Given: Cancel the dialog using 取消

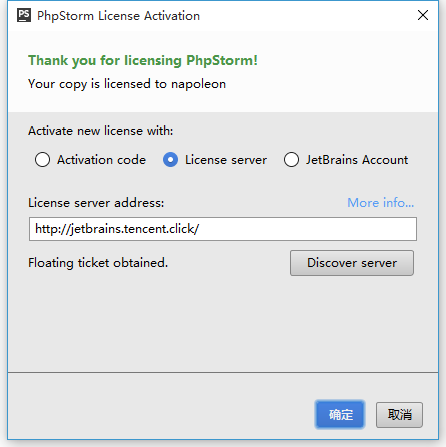Looking at the screenshot, I should point(399,415).
